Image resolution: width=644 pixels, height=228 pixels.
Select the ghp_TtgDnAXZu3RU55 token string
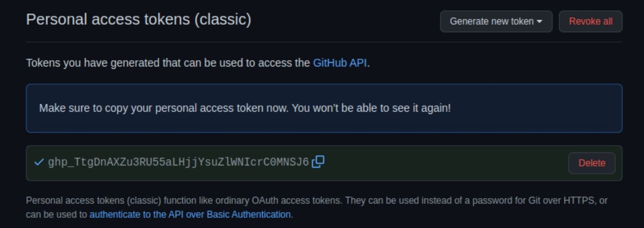point(178,163)
